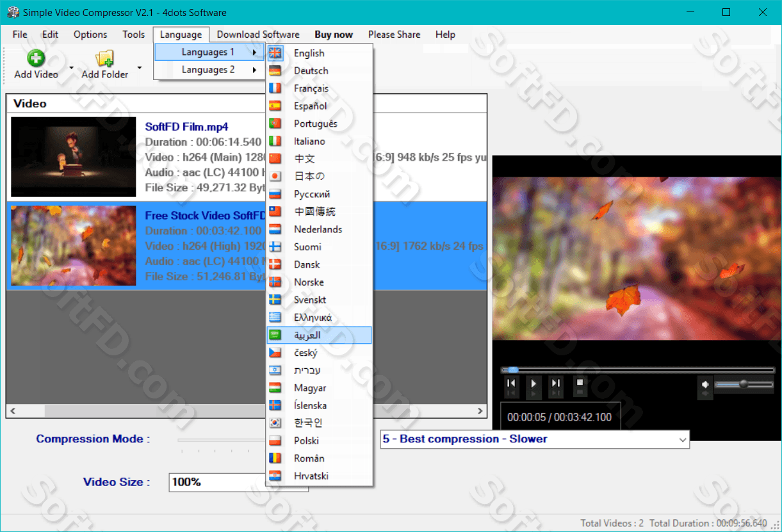Click the video seek bar
Image resolution: width=782 pixels, height=532 pixels.
coord(638,369)
